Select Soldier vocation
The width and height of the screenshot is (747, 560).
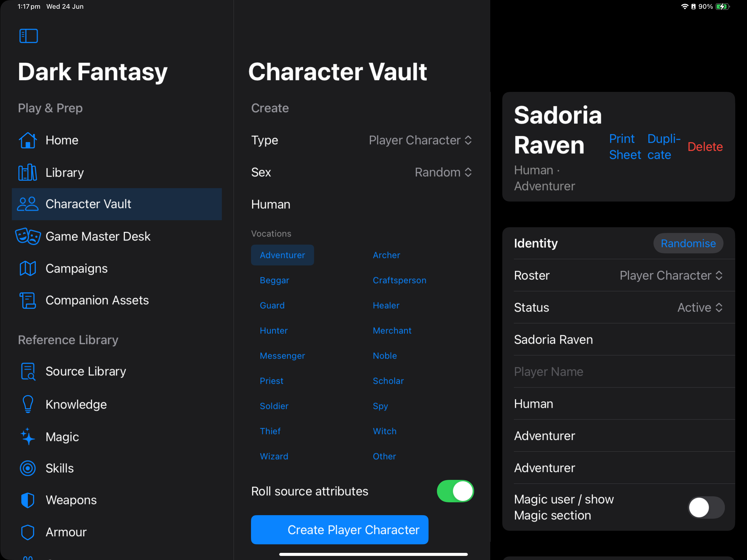tap(274, 406)
